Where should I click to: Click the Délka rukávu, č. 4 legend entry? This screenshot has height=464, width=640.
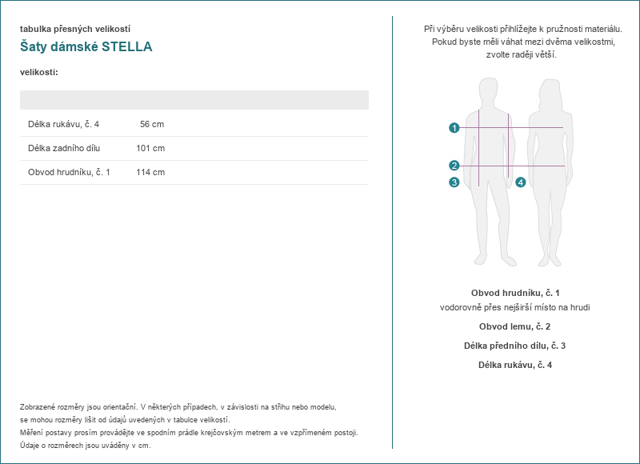pos(515,365)
